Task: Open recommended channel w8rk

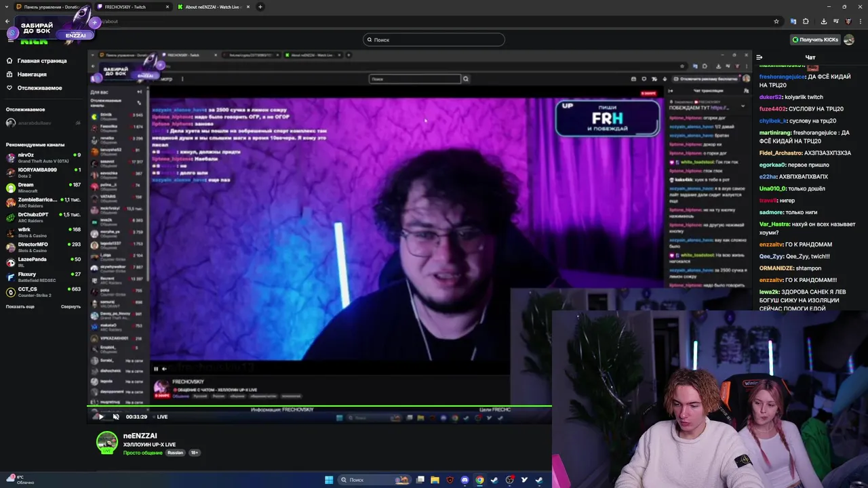Action: point(43,232)
